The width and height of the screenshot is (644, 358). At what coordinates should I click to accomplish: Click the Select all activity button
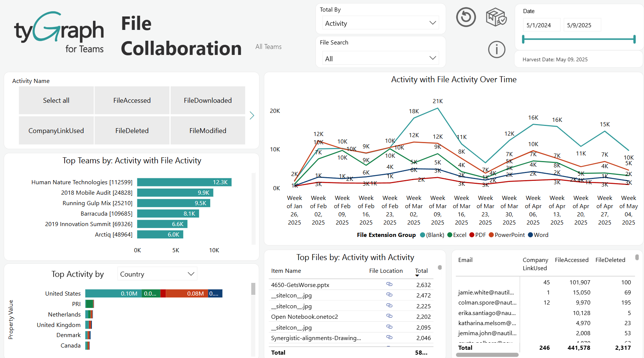(x=56, y=100)
